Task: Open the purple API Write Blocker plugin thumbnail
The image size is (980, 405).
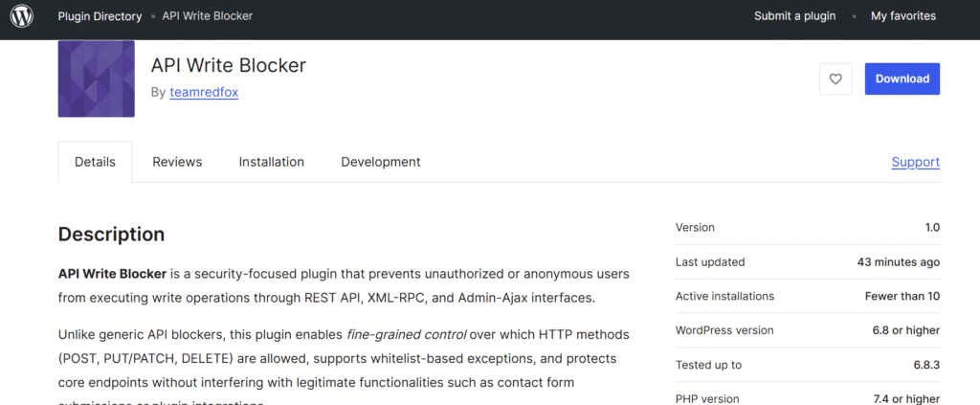Action: tap(97, 79)
